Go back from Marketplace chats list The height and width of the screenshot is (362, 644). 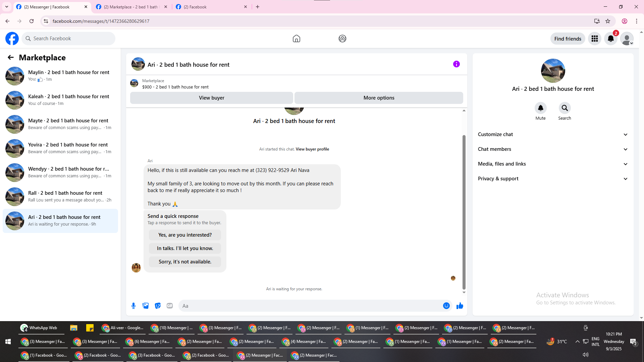(x=11, y=58)
